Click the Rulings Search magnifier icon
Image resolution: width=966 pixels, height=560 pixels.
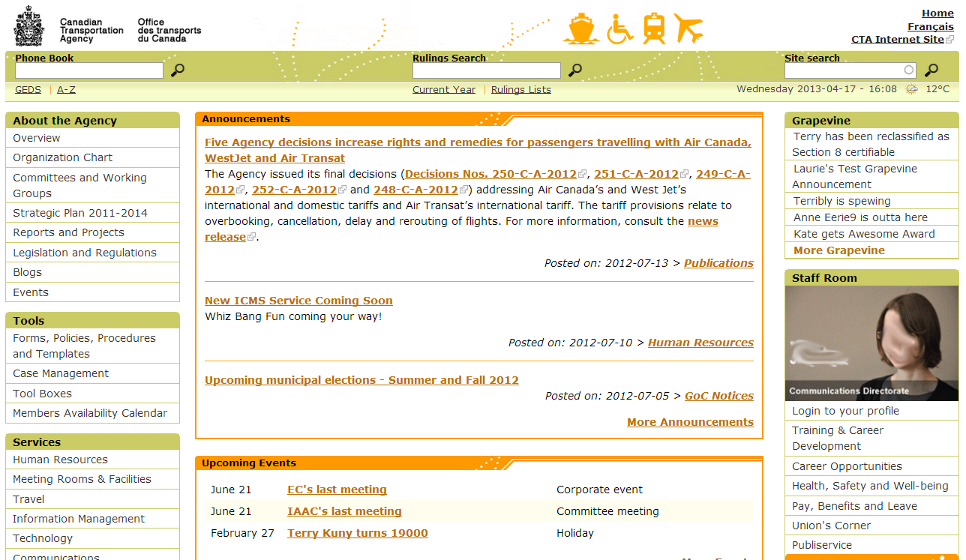tap(575, 70)
